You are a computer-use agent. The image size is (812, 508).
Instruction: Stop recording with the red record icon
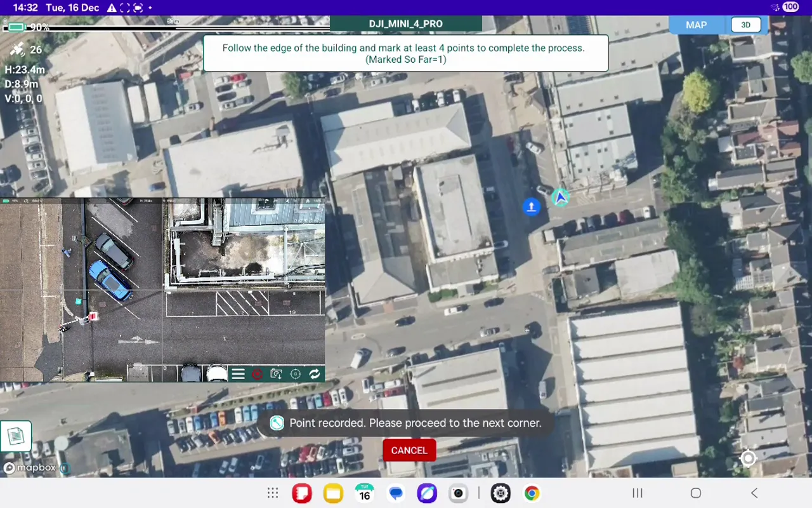(x=258, y=374)
